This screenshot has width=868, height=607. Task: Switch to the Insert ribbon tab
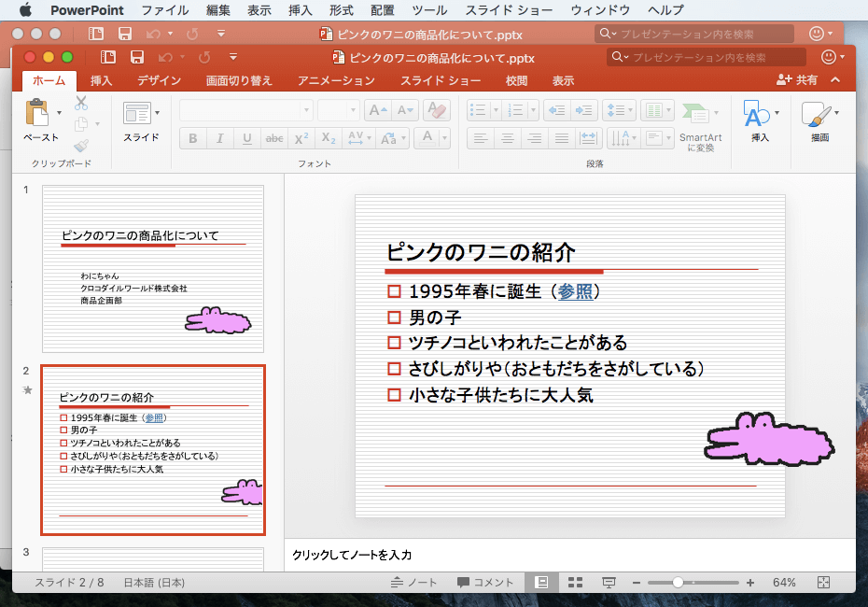102,81
